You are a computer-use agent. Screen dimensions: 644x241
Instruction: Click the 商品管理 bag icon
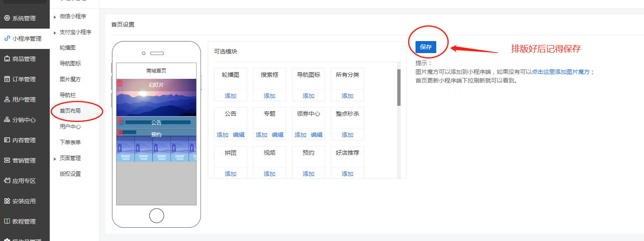coord(7,59)
